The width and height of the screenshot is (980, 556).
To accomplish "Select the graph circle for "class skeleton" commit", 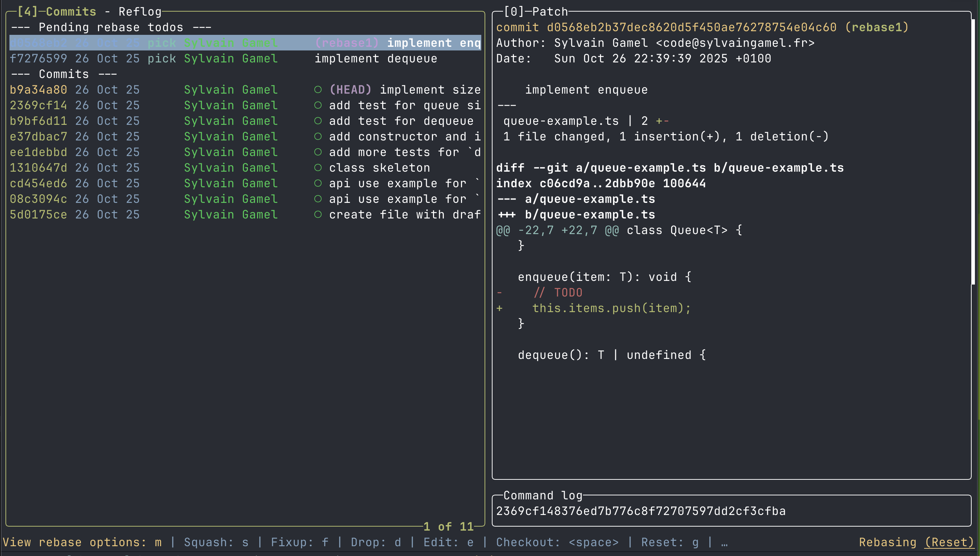I will [x=319, y=167].
